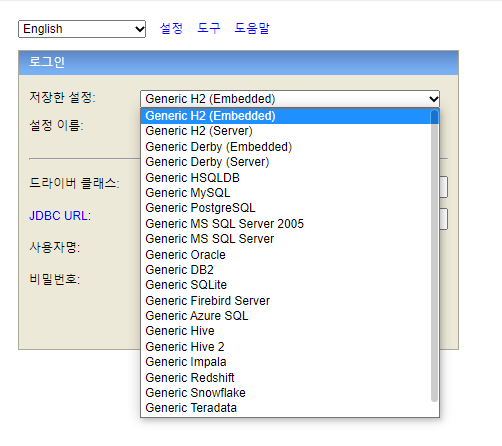The width and height of the screenshot is (502, 446).
Task: Choose Generic Derby (Embedded)
Action: click(x=286, y=147)
